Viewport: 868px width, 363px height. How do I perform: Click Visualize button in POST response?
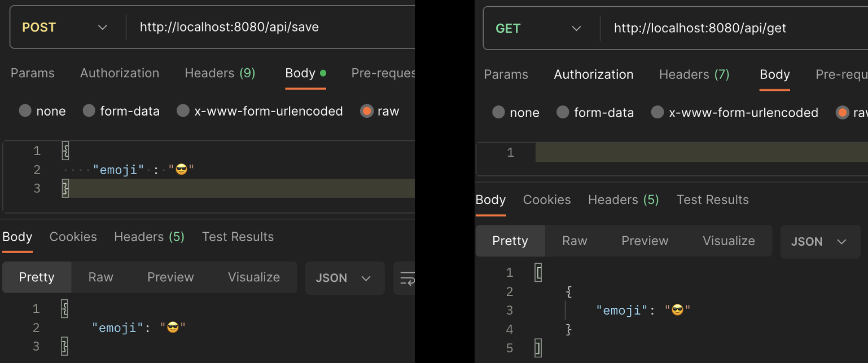click(x=253, y=277)
